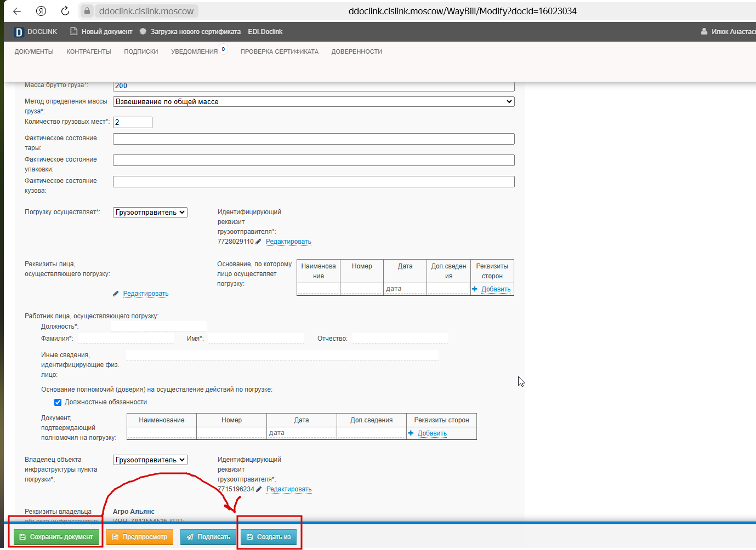756x550 pixels.
Task: Open the КОНТРАГЕНТЫ menu tab
Action: coord(89,51)
